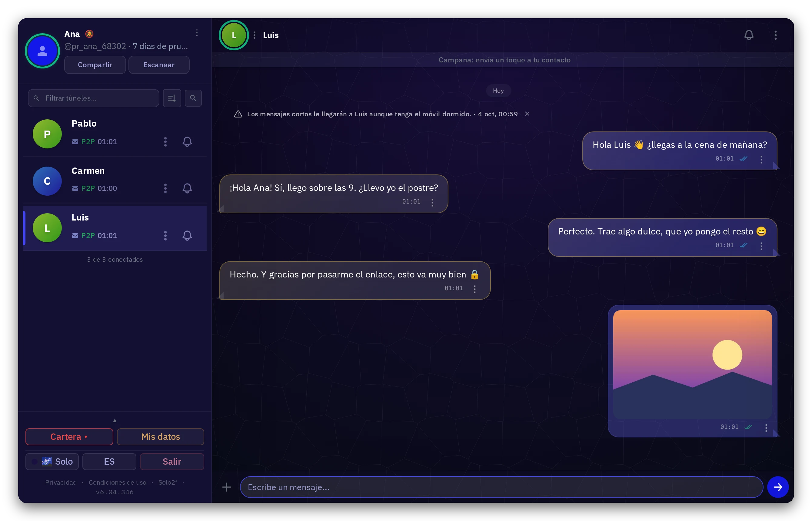Click the bell icon in Carmen's row
Image resolution: width=812 pixels, height=521 pixels.
[187, 188]
